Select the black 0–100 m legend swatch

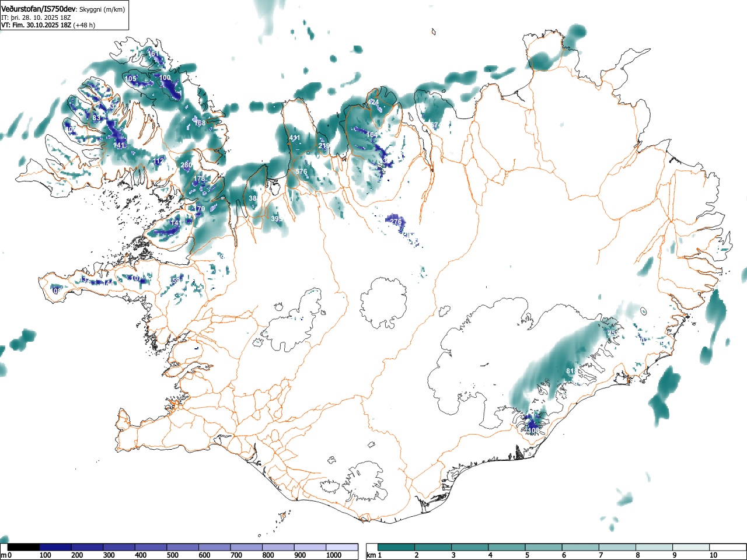[x=24, y=547]
